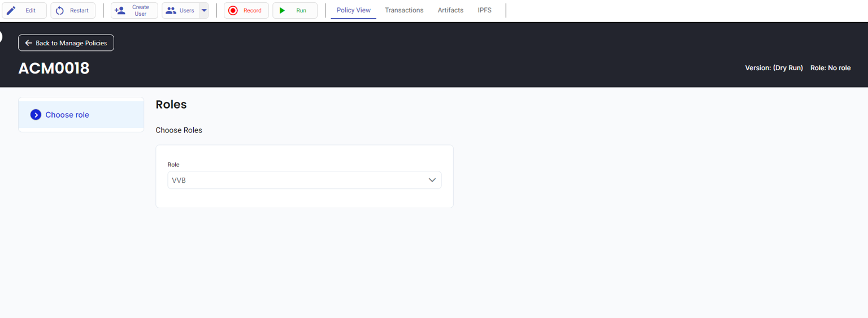The image size is (868, 318).
Task: Click the circled chevron beside Choose role
Action: click(36, 115)
